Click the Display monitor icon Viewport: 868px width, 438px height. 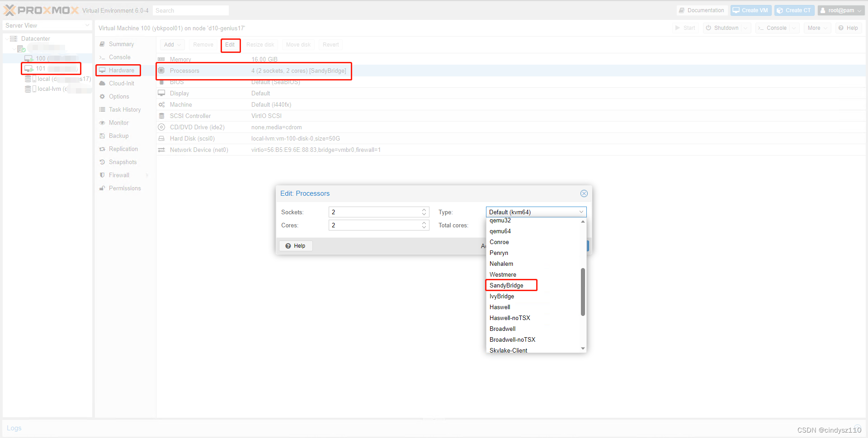pos(161,93)
